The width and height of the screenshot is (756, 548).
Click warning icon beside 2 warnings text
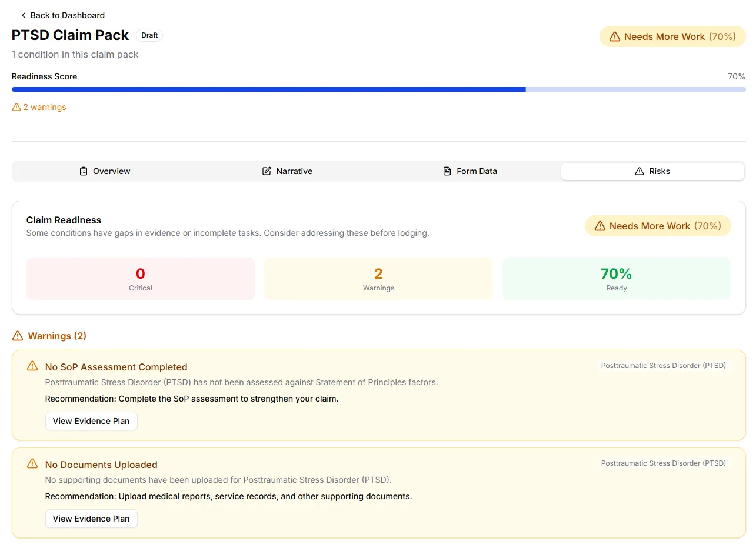click(16, 108)
